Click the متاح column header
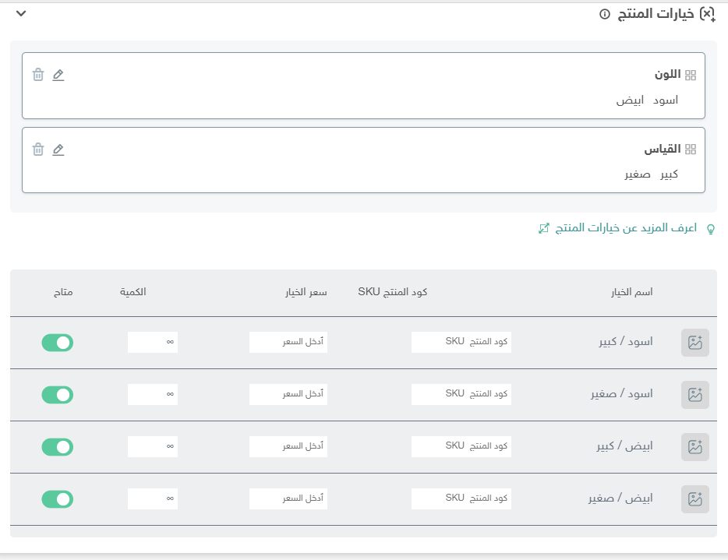Image resolution: width=728 pixels, height=560 pixels. [63, 292]
